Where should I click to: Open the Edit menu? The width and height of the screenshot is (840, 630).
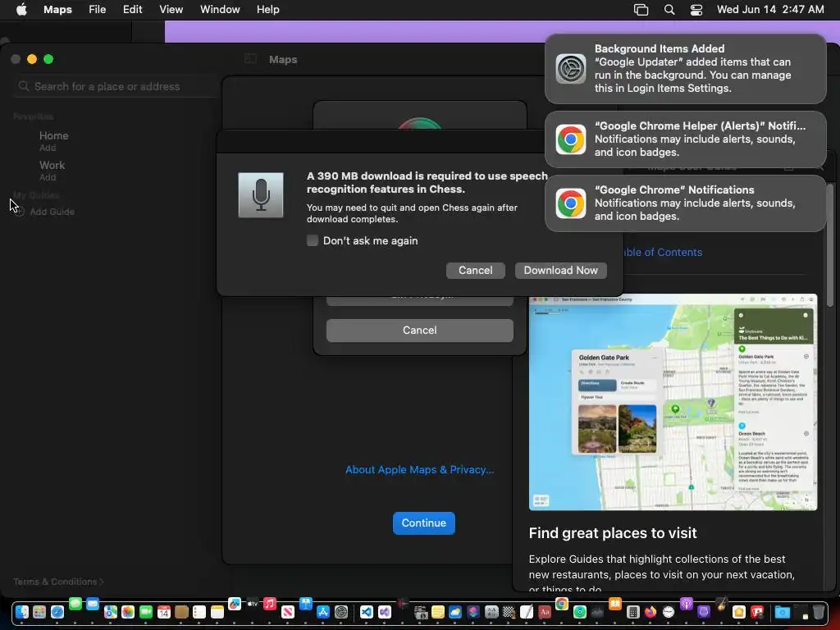132,10
